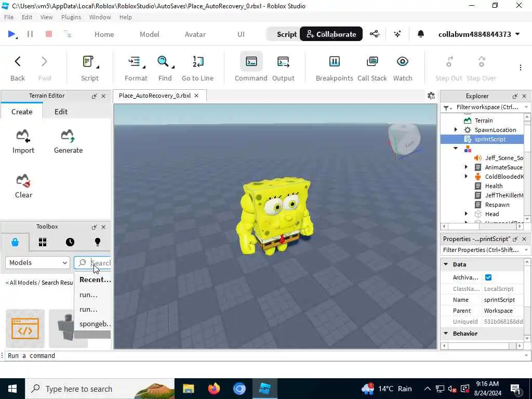Click the share connections icon
Screen dimensions: 532x399
(x=375, y=34)
